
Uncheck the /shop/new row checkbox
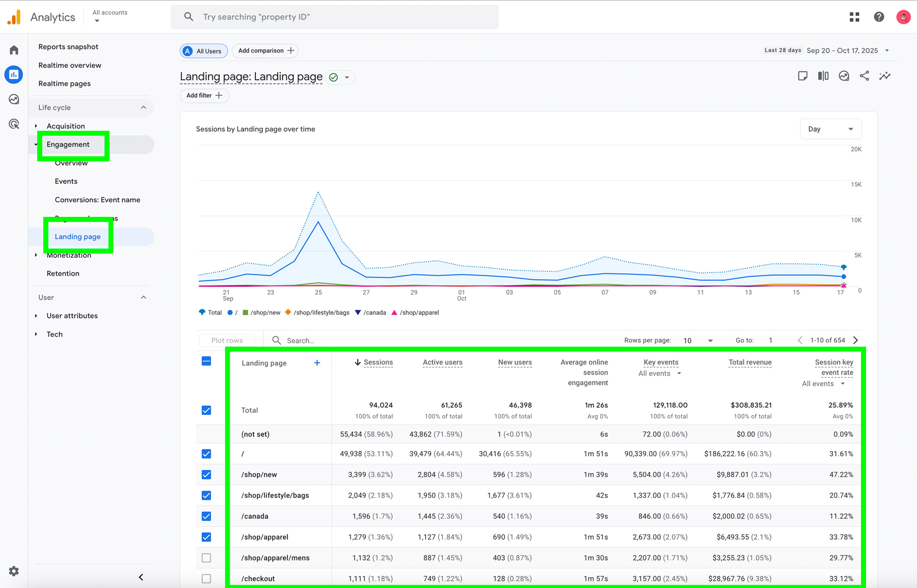tap(206, 474)
